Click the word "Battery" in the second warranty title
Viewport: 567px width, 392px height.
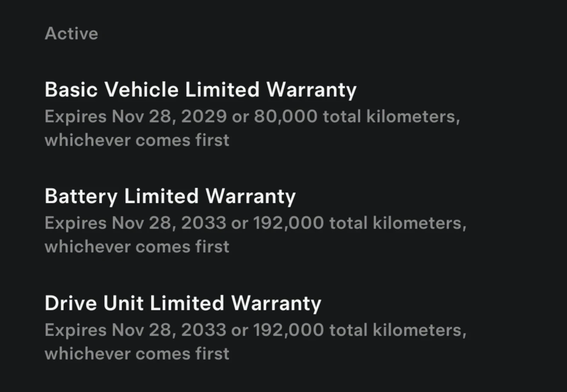81,196
